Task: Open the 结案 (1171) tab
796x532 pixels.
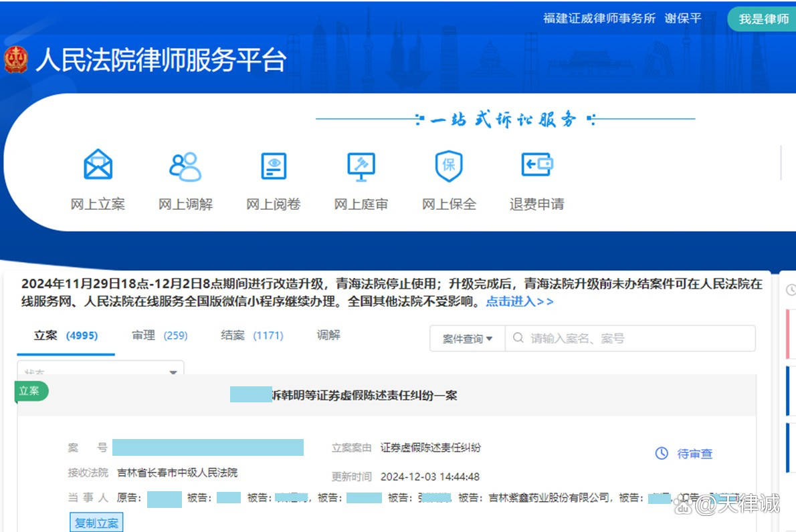Action: tap(251, 336)
